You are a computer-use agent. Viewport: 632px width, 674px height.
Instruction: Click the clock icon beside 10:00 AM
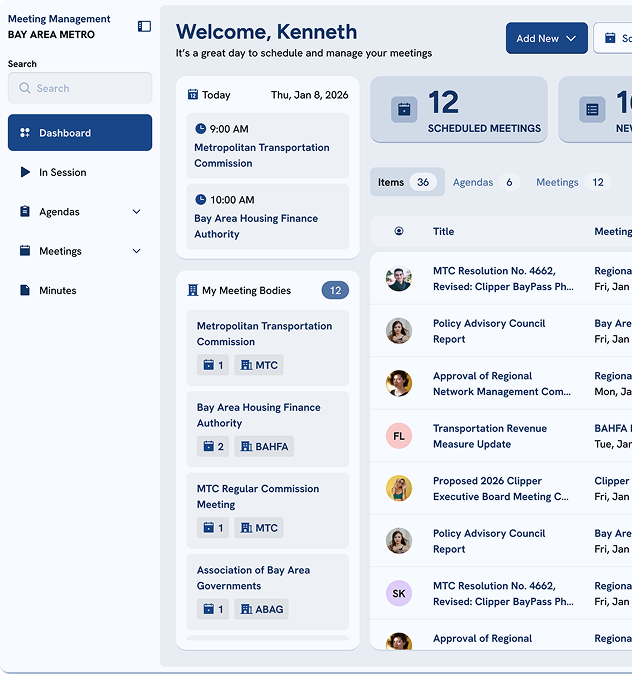(x=200, y=199)
